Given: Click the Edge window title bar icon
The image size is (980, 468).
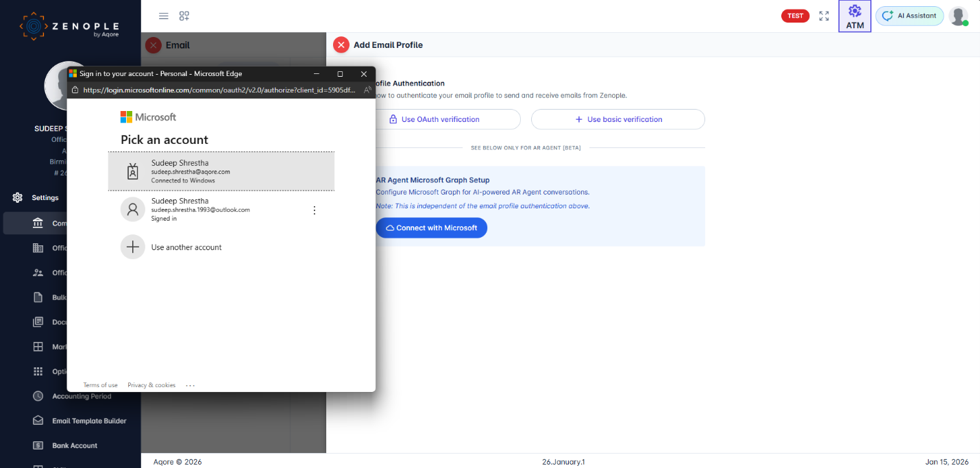Looking at the screenshot, I should [x=73, y=73].
